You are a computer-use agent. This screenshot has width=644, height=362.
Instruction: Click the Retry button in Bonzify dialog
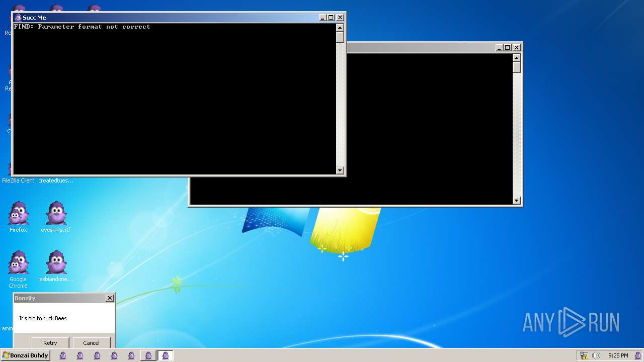click(x=50, y=343)
